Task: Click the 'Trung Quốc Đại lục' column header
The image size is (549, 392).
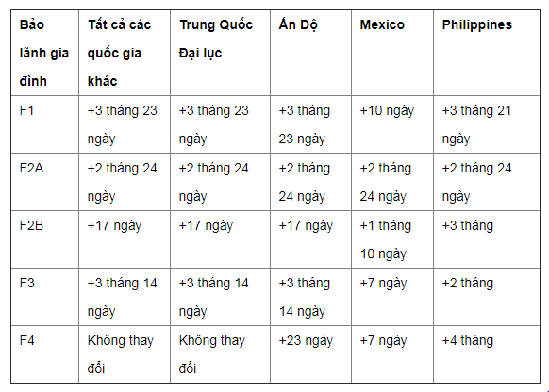Action: click(220, 53)
